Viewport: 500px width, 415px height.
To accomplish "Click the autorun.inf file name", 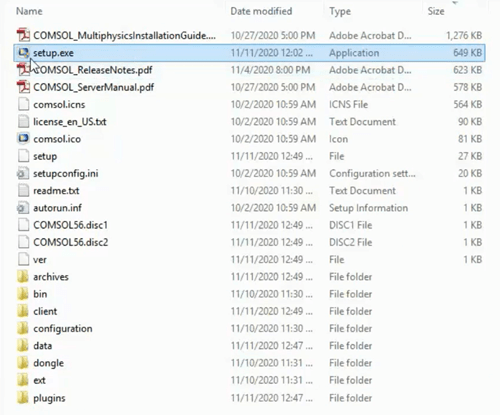I will click(x=58, y=208).
